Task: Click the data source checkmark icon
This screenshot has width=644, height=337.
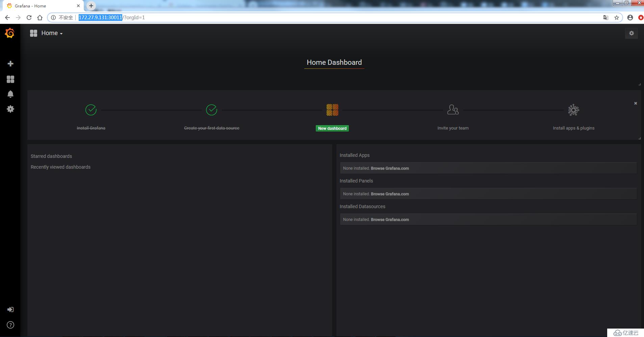Action: coord(211,110)
